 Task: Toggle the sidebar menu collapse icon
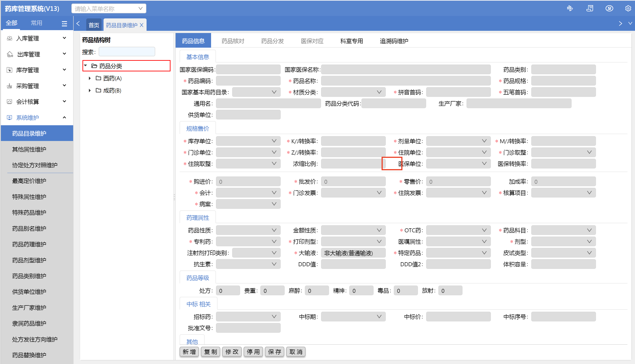point(64,23)
